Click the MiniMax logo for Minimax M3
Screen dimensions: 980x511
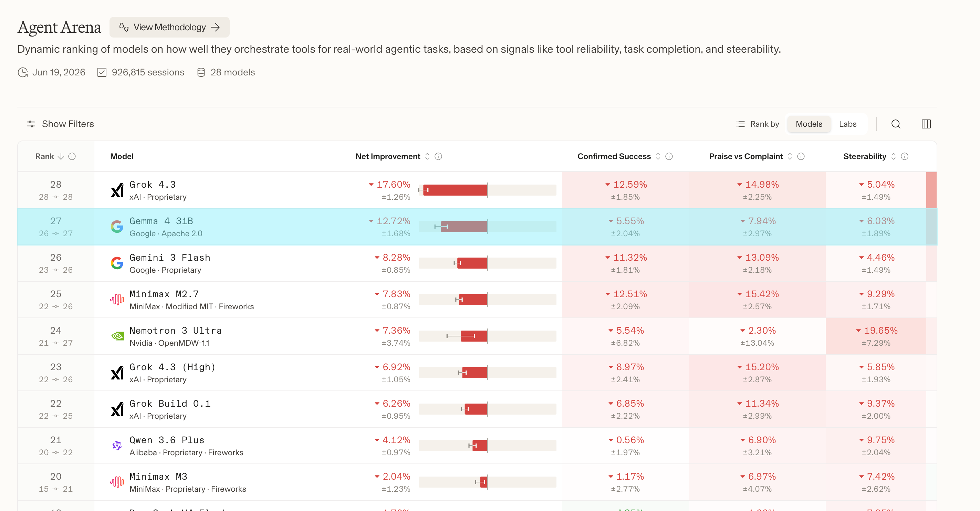[117, 482]
